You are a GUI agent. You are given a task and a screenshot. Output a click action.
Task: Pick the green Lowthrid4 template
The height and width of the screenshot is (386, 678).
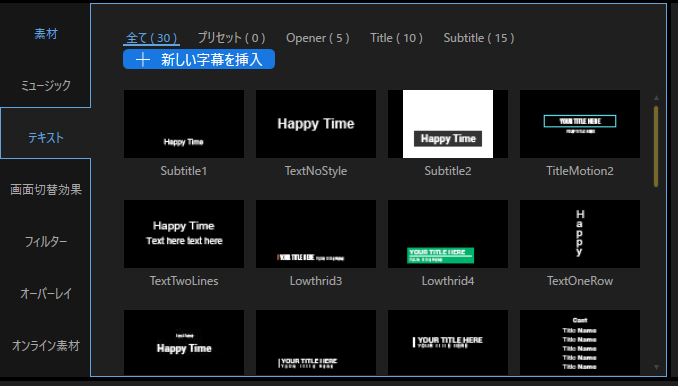[x=448, y=234]
